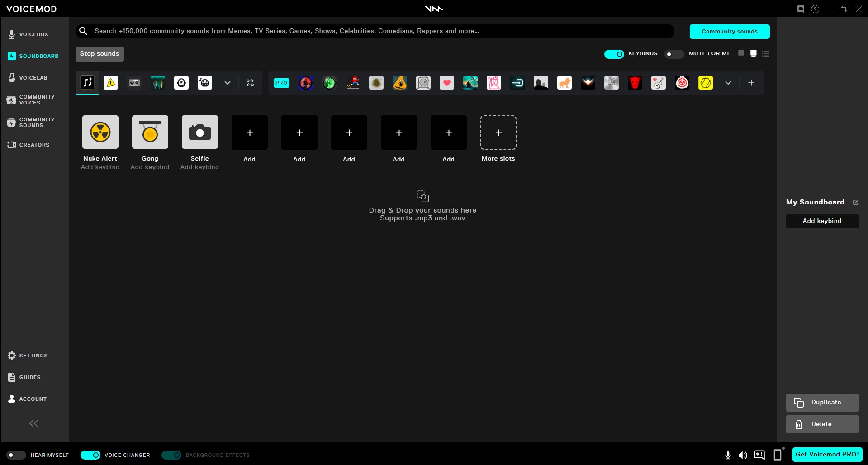Add keybind under Gong
The image size is (868, 465).
tap(150, 167)
